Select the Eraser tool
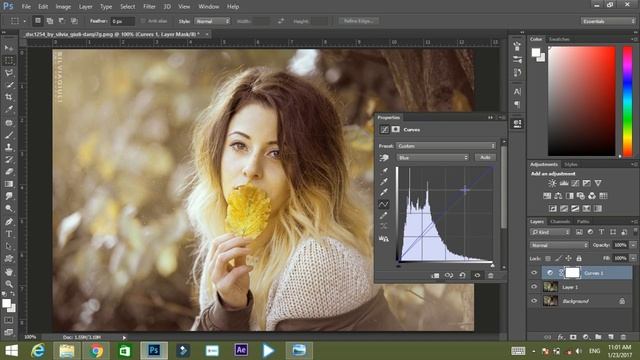 (x=9, y=171)
